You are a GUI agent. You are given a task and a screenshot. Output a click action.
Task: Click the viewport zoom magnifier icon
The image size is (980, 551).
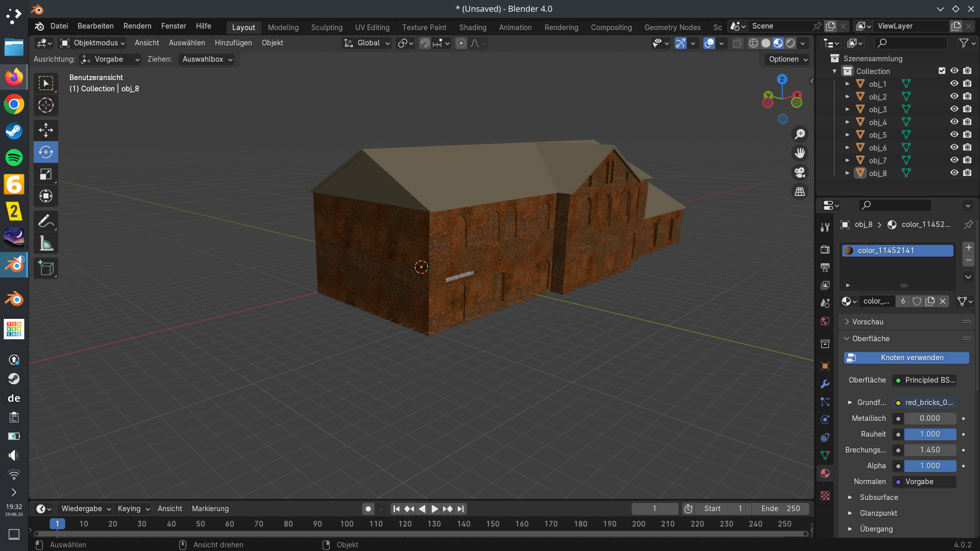[800, 134]
